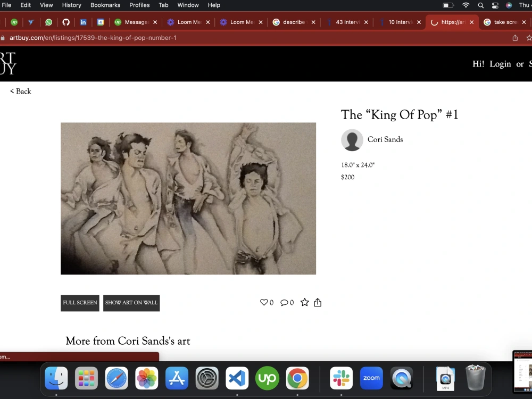This screenshot has width=532, height=399.
Task: Like the artwork with the heart icon
Action: coord(264,302)
